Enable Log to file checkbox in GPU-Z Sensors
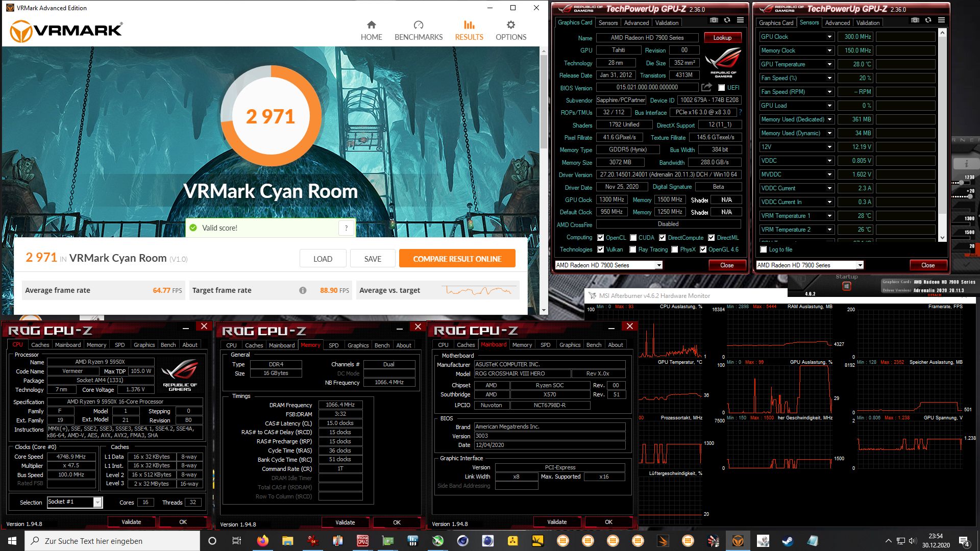Viewport: 980px width, 551px height. click(764, 249)
